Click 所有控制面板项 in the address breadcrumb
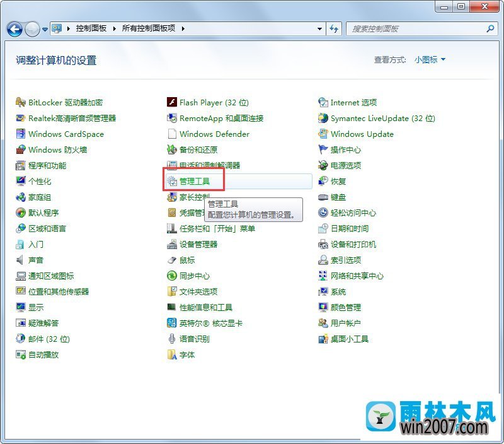Viewport: 504px width, 444px height. tap(149, 28)
